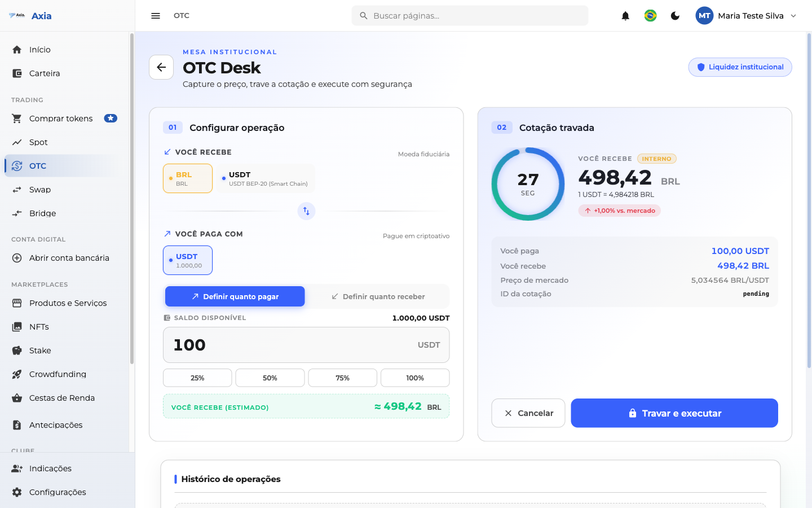This screenshot has height=508, width=812.
Task: Click the pending quote ID value
Action: (756, 294)
